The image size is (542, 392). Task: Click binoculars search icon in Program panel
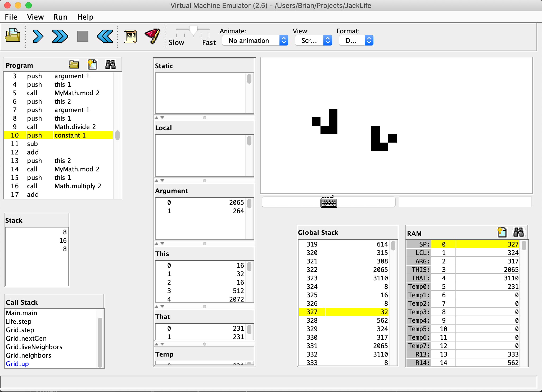point(110,65)
